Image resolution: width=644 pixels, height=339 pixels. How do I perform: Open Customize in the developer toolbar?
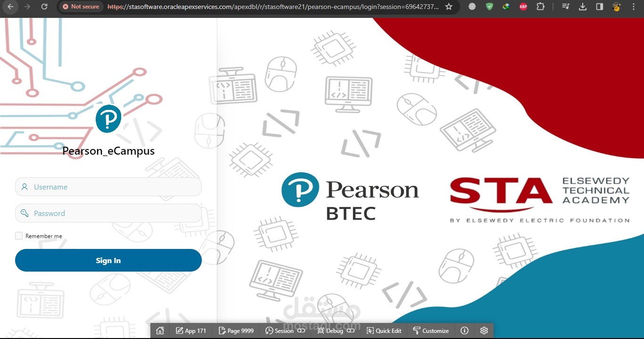pos(431,331)
